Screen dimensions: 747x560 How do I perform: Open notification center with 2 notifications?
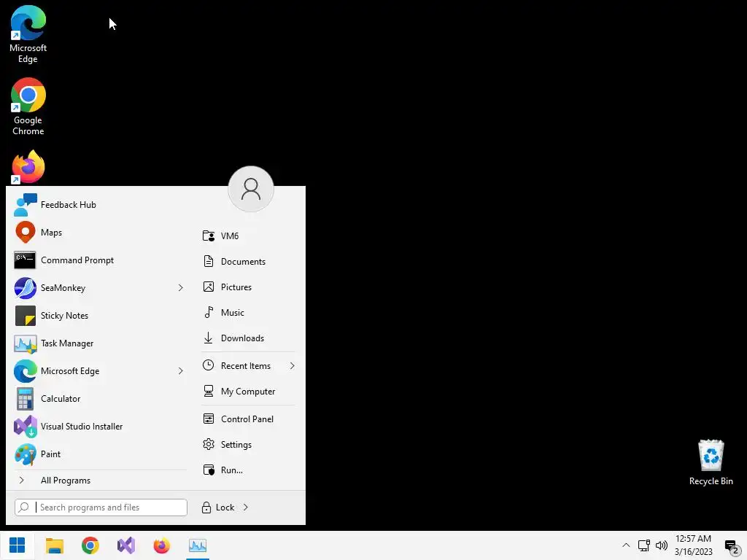tap(732, 546)
